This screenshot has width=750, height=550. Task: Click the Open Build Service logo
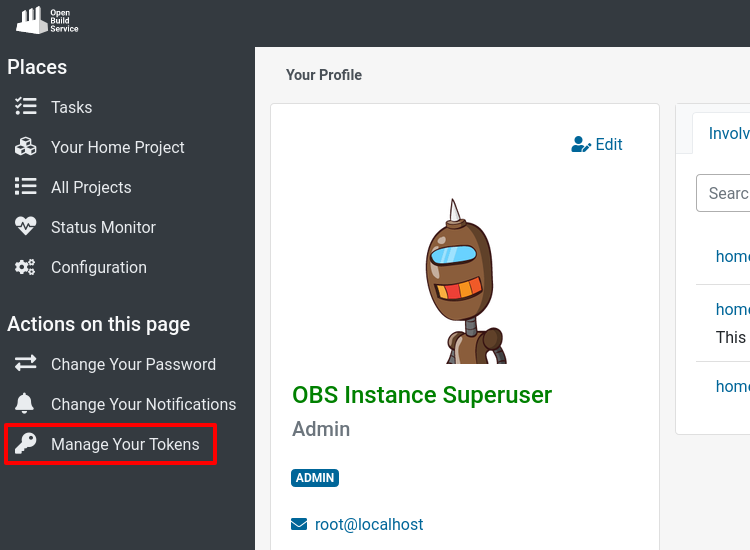pos(47,20)
